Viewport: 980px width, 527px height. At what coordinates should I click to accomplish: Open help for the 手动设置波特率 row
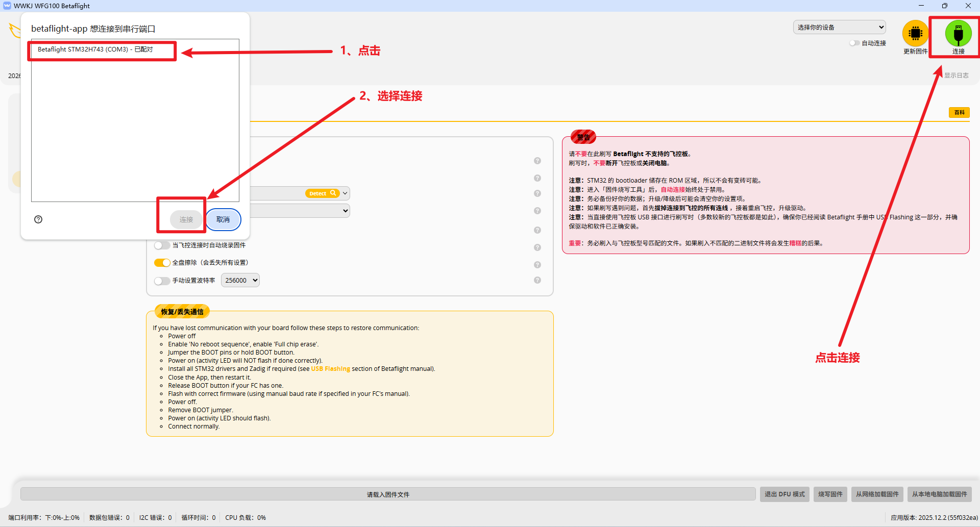tap(537, 280)
